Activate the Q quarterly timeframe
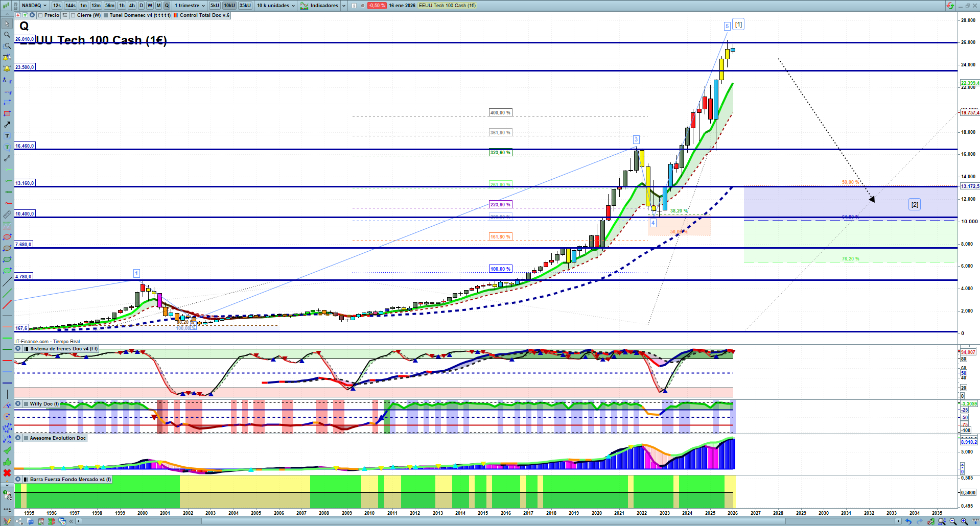 coord(167,6)
